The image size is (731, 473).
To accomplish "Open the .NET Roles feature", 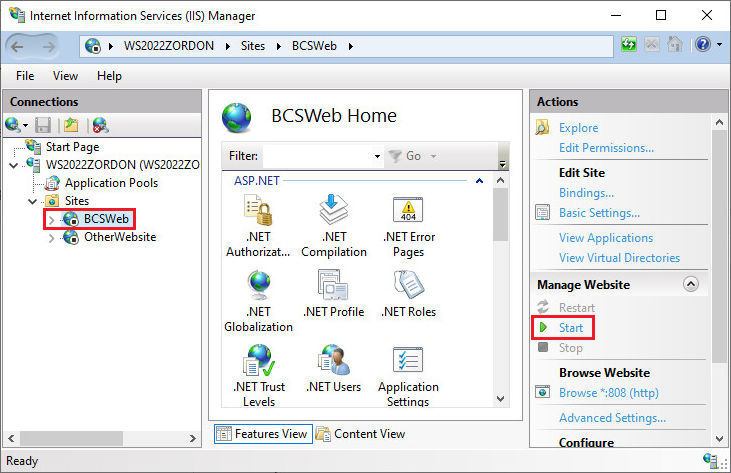I will pos(408,287).
